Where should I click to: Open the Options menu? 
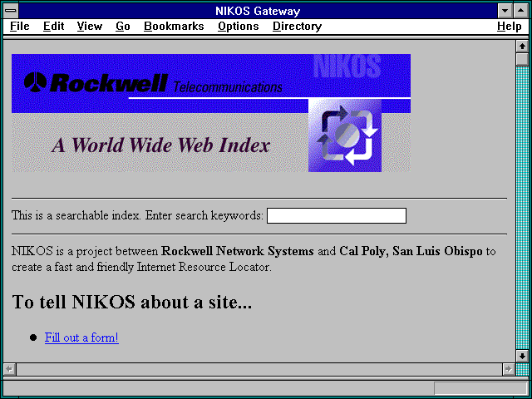239,26
